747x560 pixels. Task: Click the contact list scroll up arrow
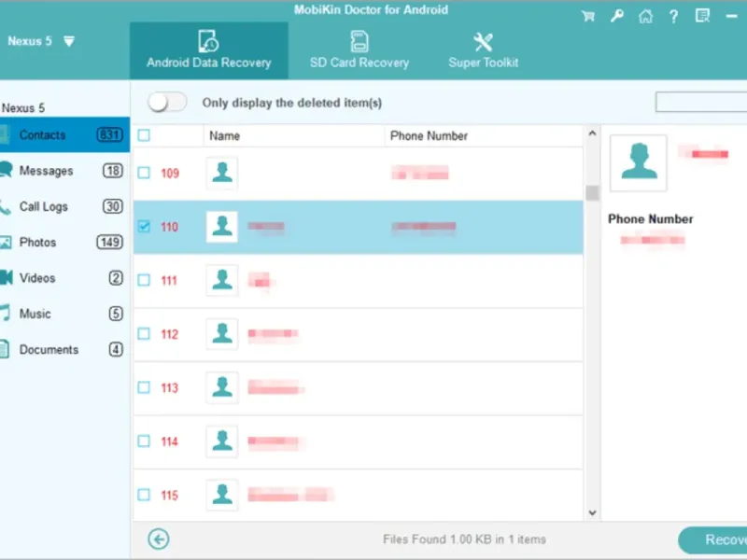click(592, 133)
